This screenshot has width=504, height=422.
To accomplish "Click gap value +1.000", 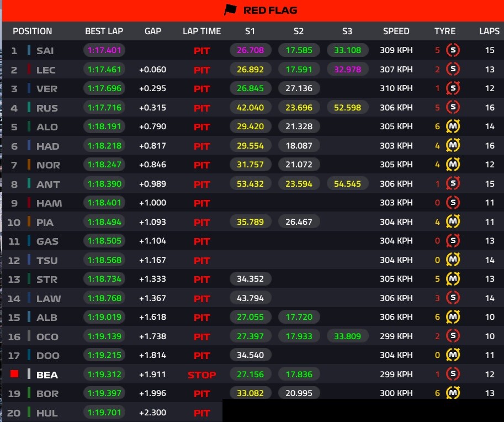I will [x=152, y=203].
